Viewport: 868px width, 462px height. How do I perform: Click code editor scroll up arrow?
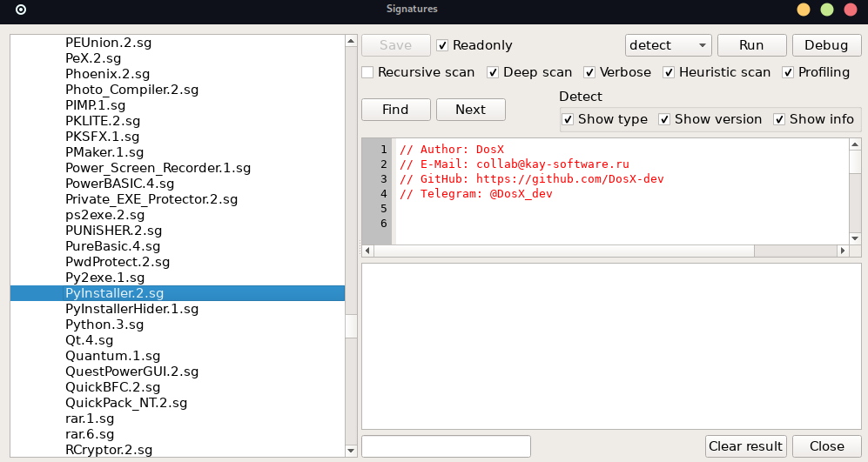tap(855, 144)
